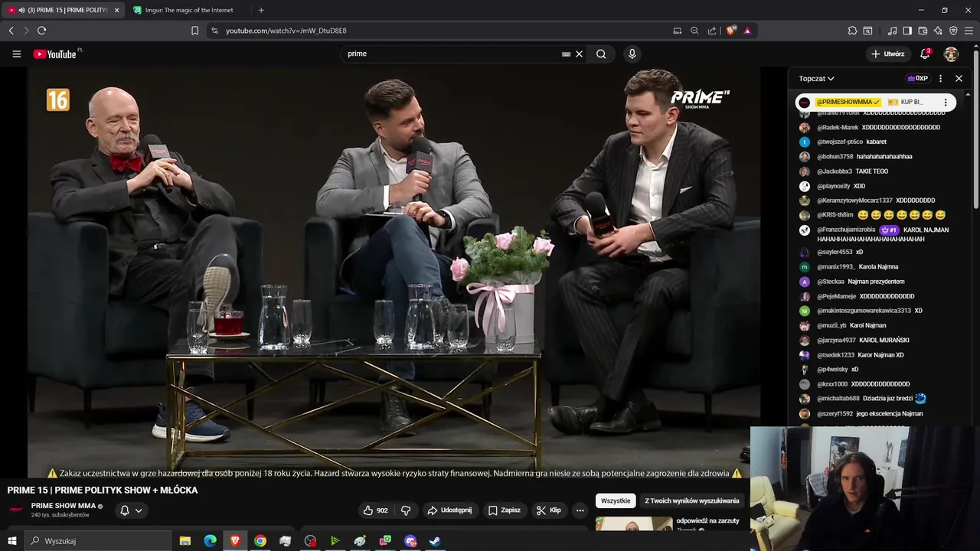Open Brave Wallet icon
Image resolution: width=980 pixels, height=551 pixels.
pos(923,31)
